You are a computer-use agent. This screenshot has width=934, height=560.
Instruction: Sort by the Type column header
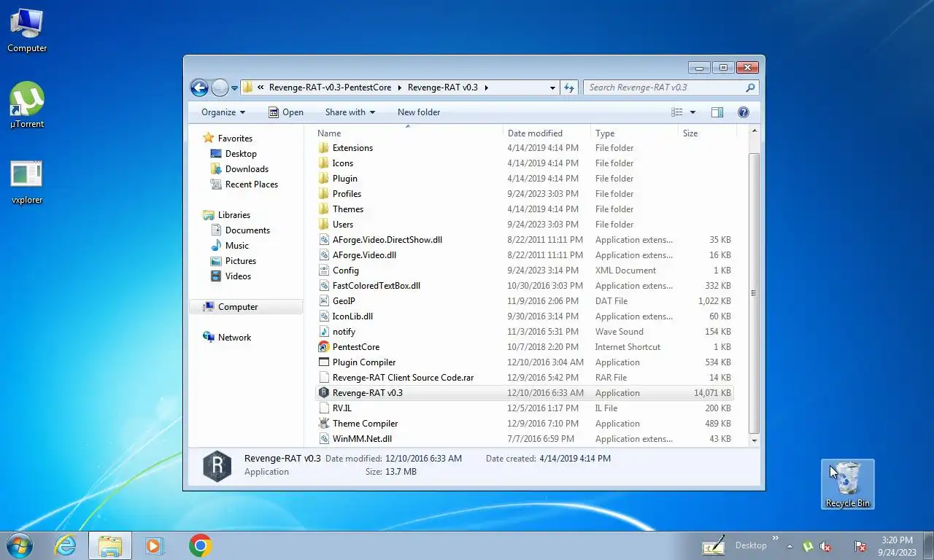tap(635, 133)
